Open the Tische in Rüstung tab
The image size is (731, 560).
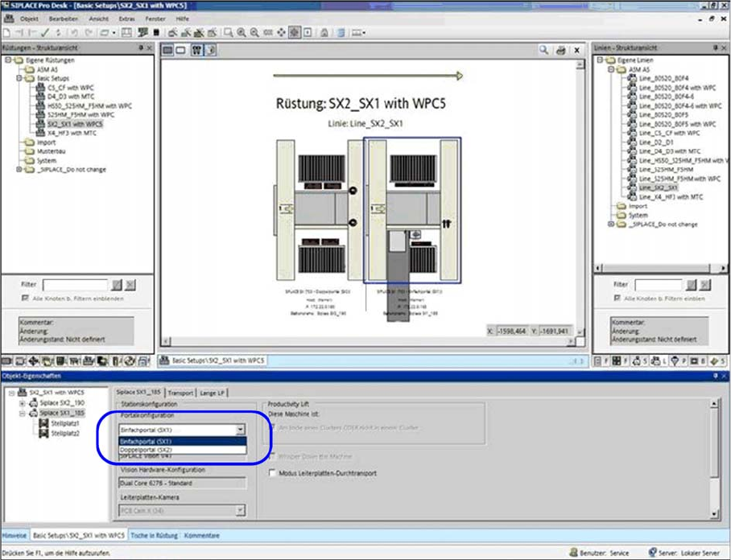[154, 534]
